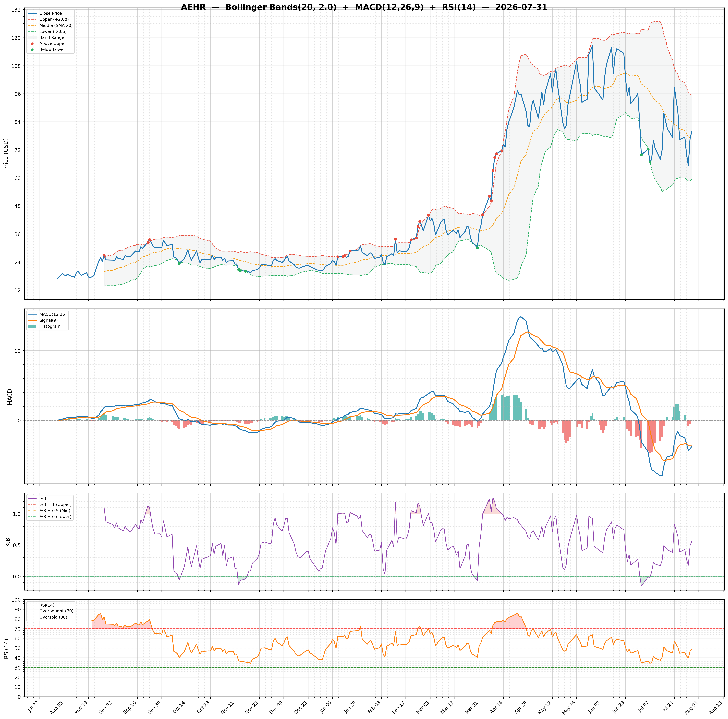The width and height of the screenshot is (728, 719).
Task: Select the 'Sep 30' date label
Action: pyautogui.click(x=156, y=707)
